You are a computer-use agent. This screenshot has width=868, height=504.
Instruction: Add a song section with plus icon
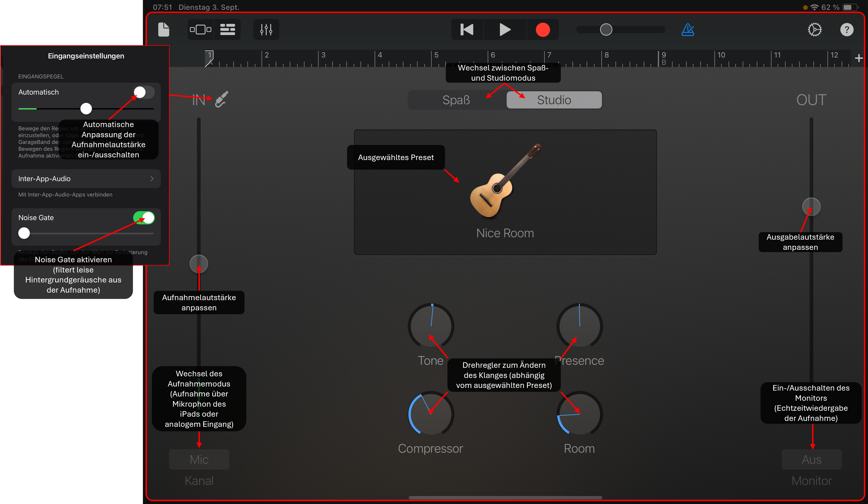tap(859, 58)
